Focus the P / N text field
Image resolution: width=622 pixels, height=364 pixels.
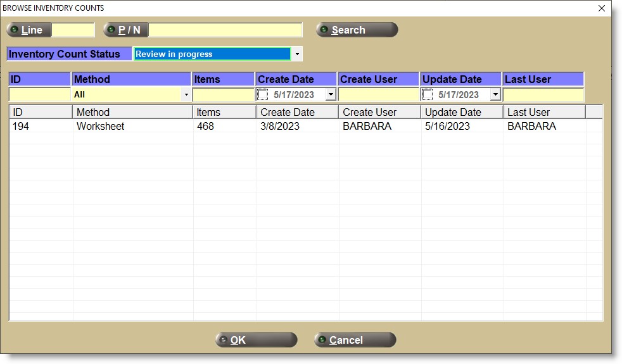click(225, 30)
